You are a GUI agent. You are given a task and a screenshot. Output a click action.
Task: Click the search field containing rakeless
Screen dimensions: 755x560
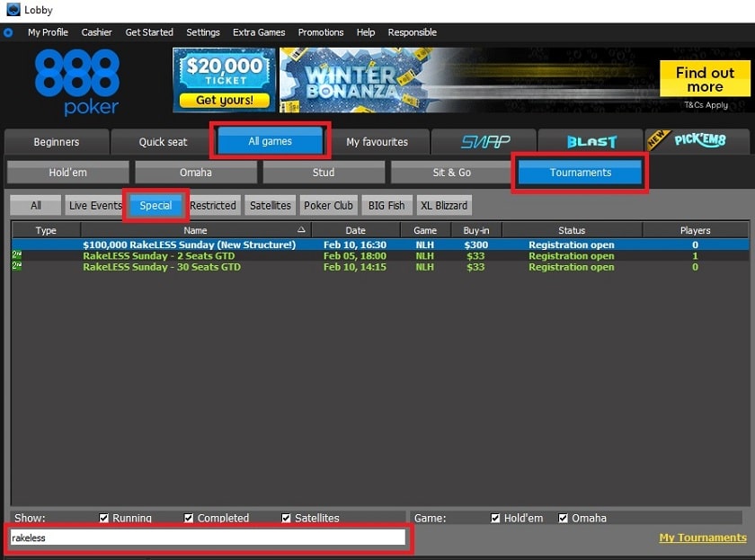pyautogui.click(x=208, y=538)
